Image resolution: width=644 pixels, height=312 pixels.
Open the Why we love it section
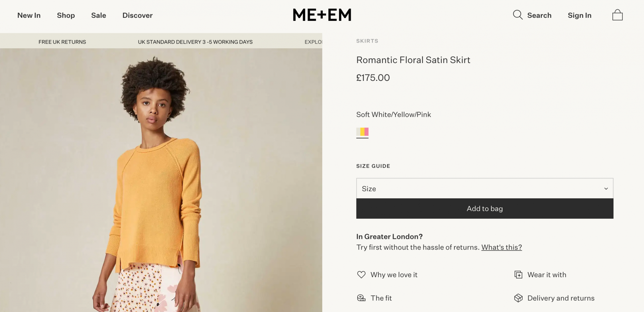click(394, 274)
